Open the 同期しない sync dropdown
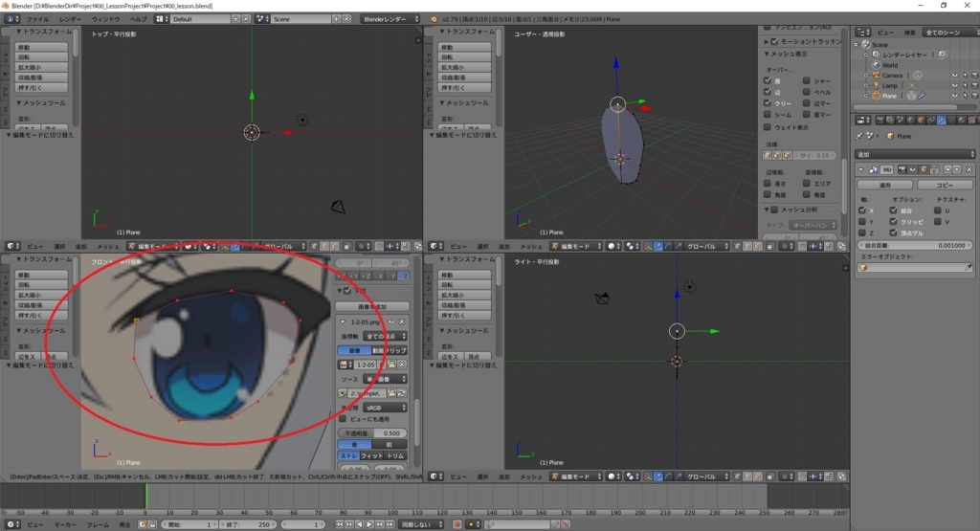 tap(422, 524)
